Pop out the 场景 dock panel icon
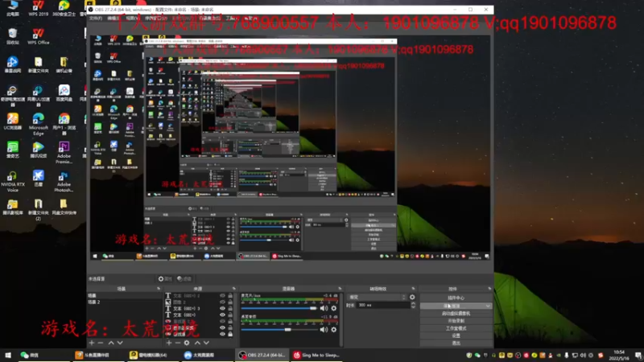 coord(159,289)
